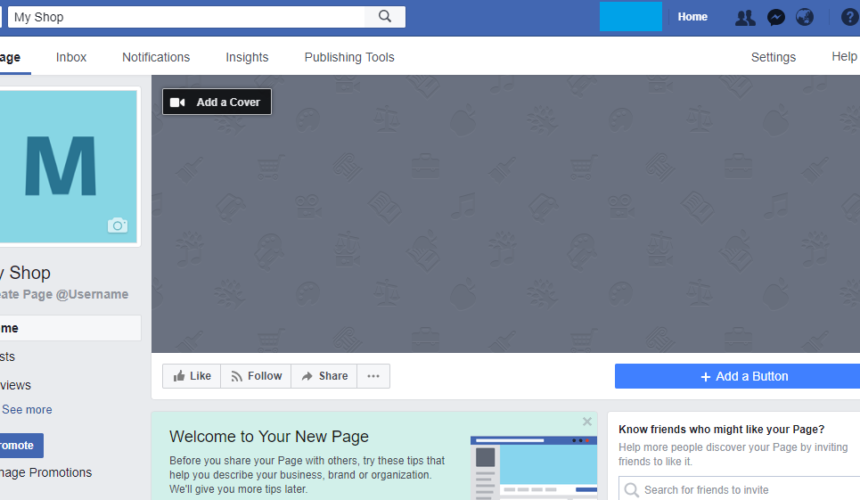Follow the page
The image size is (860, 500).
tap(256, 376)
